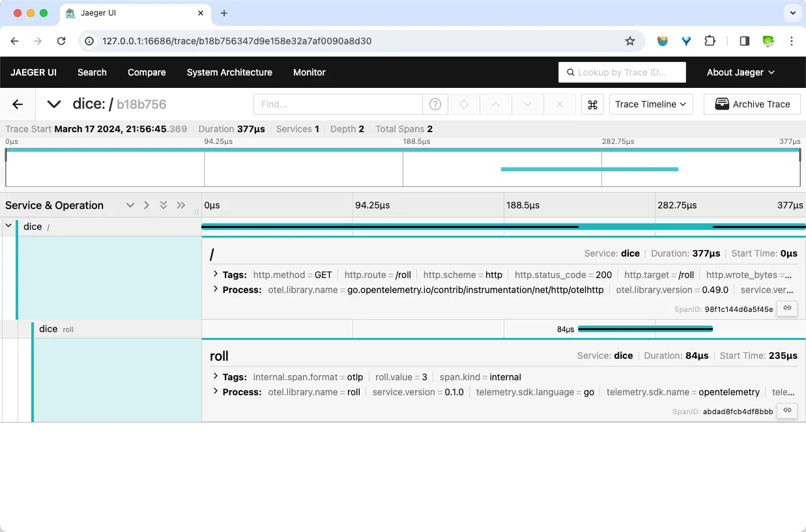Screen dimensions: 806x532
Task: Open keyboard shortcuts command icon
Action: (592, 104)
